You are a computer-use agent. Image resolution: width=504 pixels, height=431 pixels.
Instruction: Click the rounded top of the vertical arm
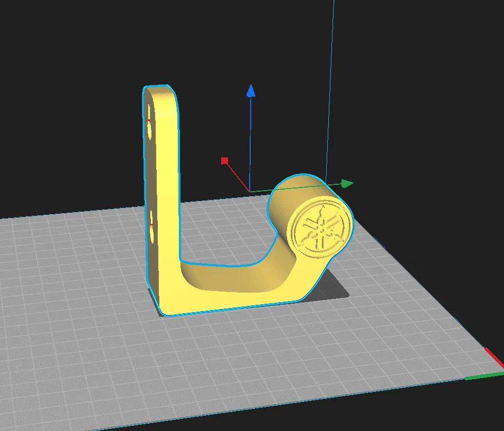click(x=160, y=92)
